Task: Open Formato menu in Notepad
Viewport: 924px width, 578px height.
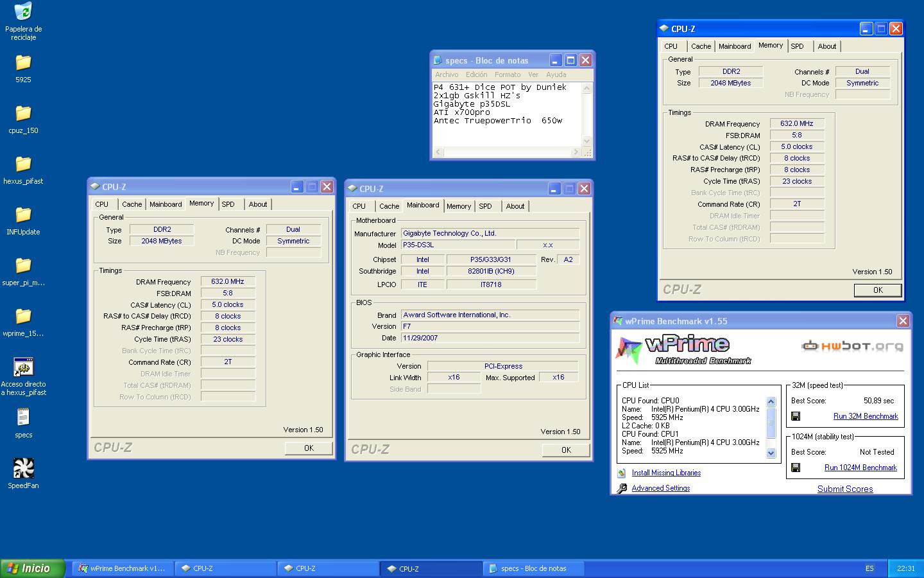Action: [x=508, y=74]
